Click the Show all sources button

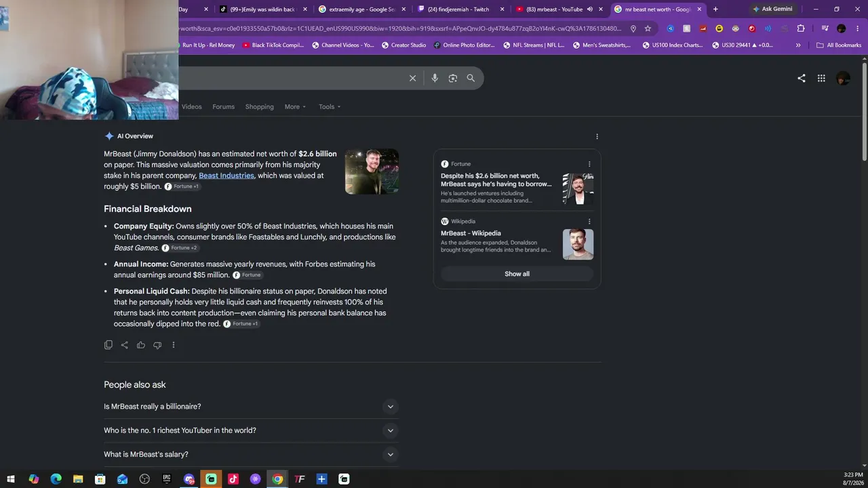[517, 274]
